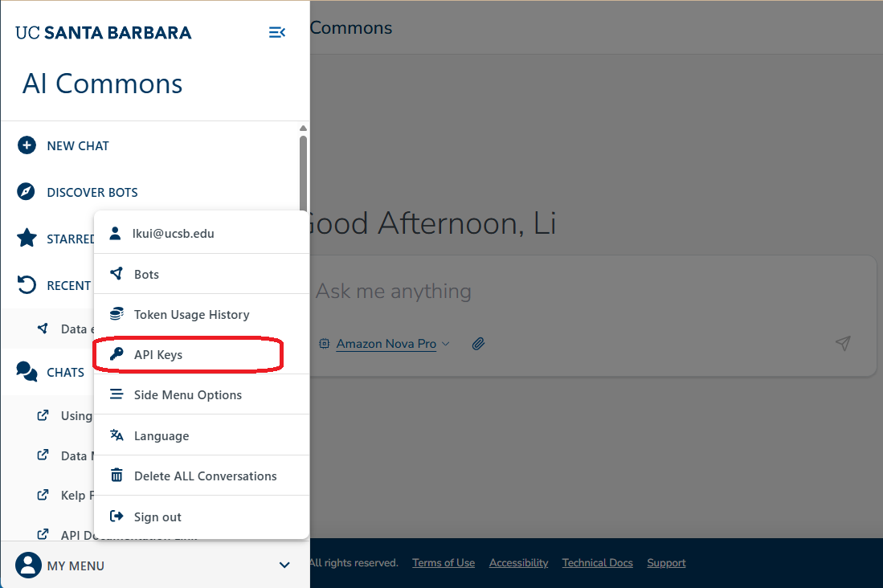This screenshot has width=883, height=588.
Task: Click the Recent history icon
Action: point(27,285)
